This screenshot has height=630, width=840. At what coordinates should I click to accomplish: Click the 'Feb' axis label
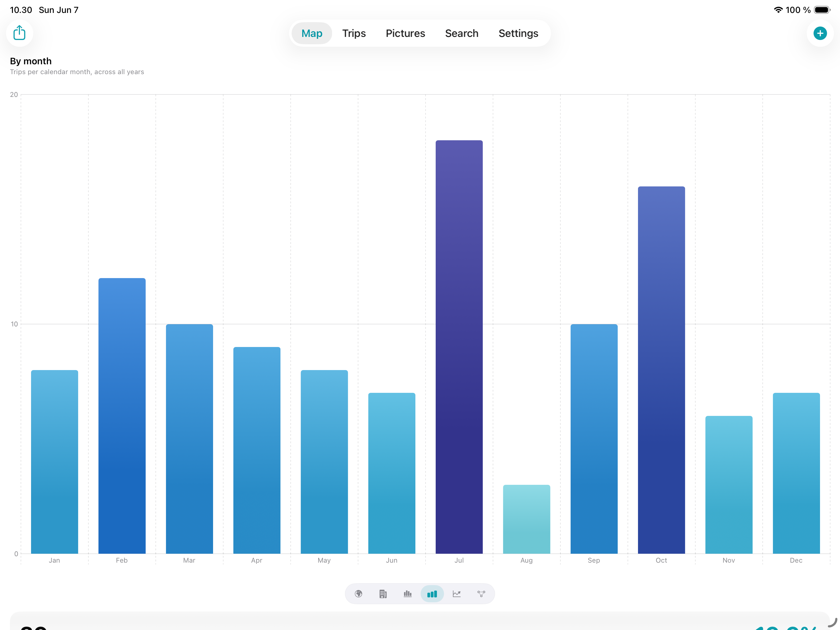[x=122, y=560]
